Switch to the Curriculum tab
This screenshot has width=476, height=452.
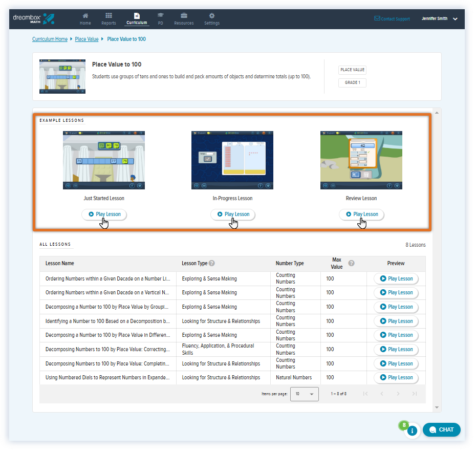[x=137, y=18]
